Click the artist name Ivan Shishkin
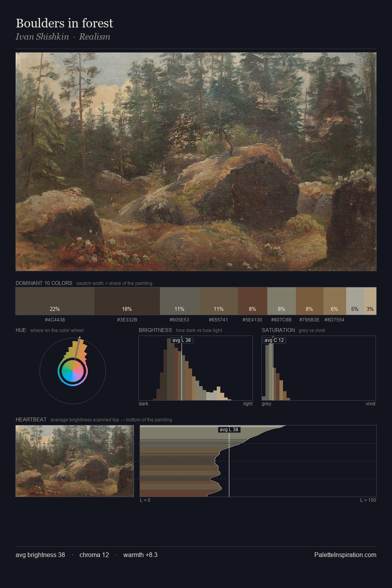The image size is (392, 588). click(42, 37)
